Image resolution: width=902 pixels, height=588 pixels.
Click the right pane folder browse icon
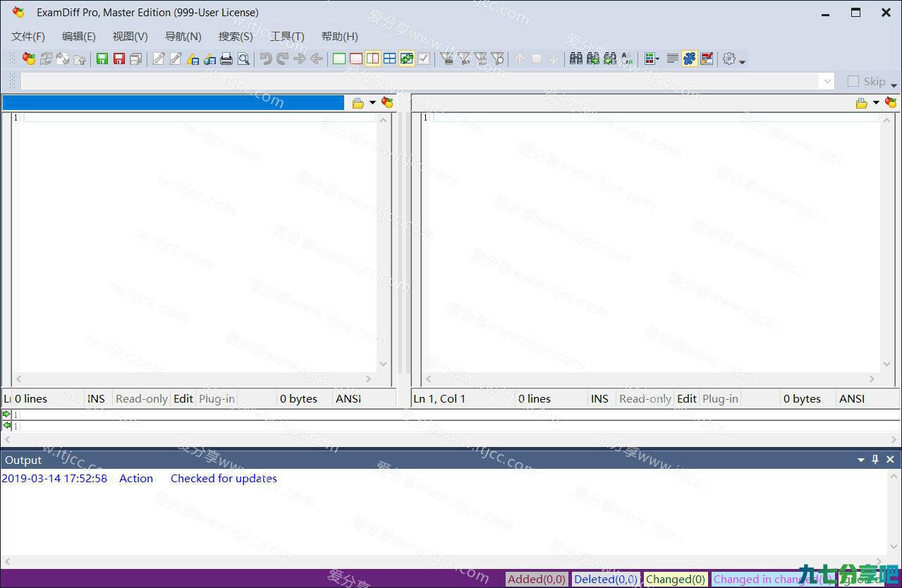(x=862, y=103)
